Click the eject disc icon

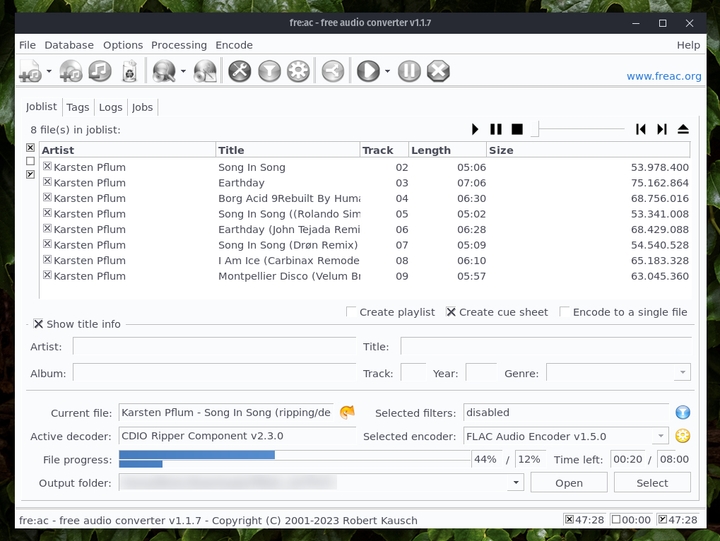683,130
